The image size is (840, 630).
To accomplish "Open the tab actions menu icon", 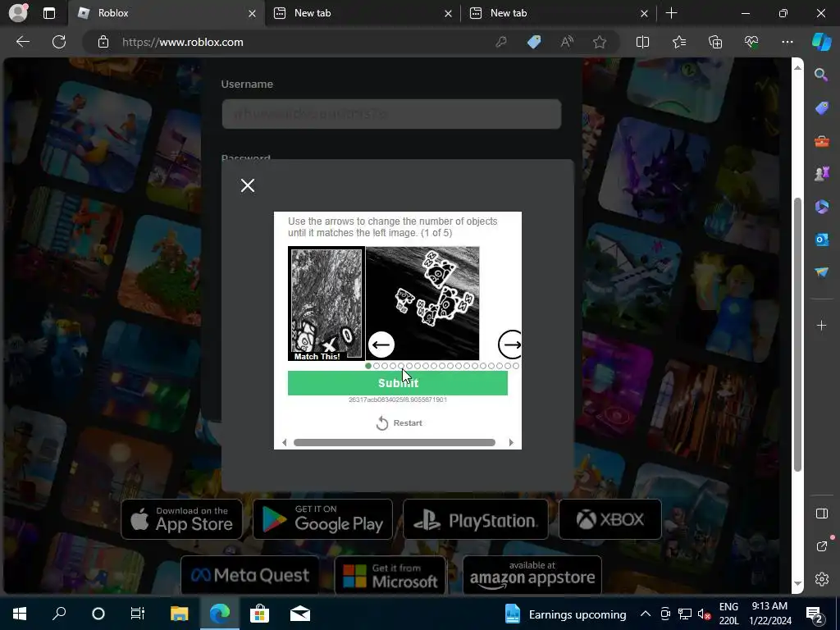I will (48, 13).
